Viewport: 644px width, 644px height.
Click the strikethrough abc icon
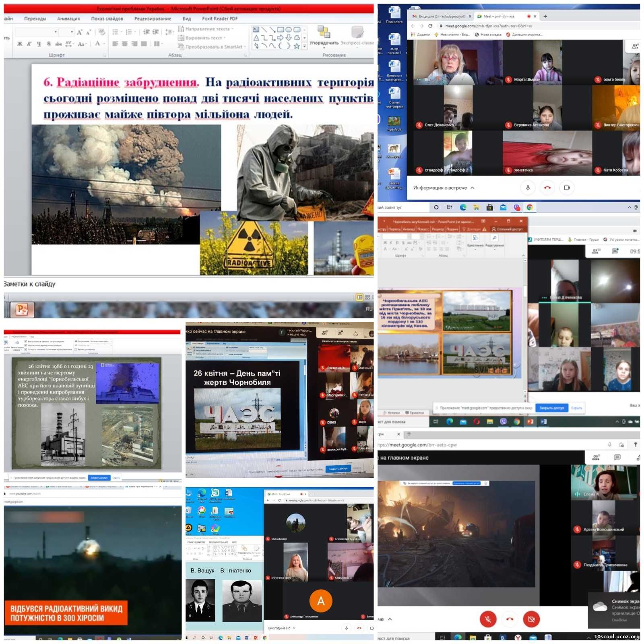coord(58,44)
